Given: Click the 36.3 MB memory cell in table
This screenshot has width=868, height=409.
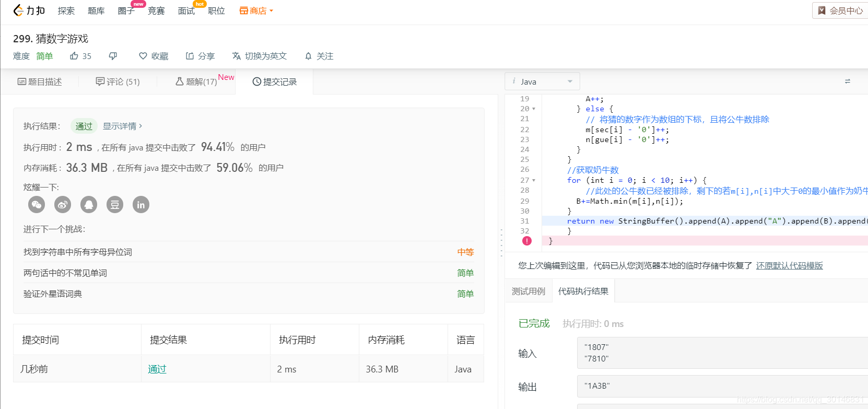Looking at the screenshot, I should [x=382, y=369].
